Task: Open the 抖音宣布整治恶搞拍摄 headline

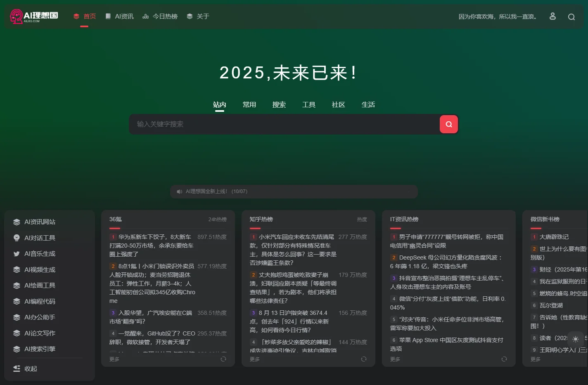Action: 448,282
